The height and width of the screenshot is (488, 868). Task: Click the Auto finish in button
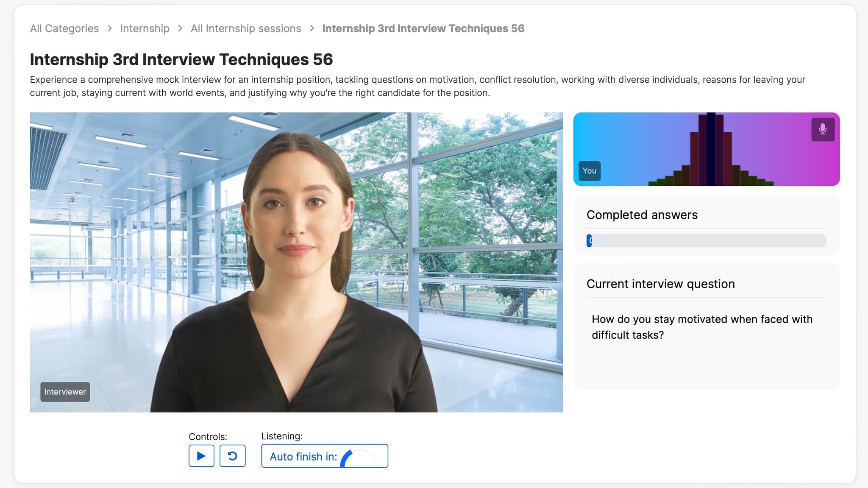tap(303, 457)
